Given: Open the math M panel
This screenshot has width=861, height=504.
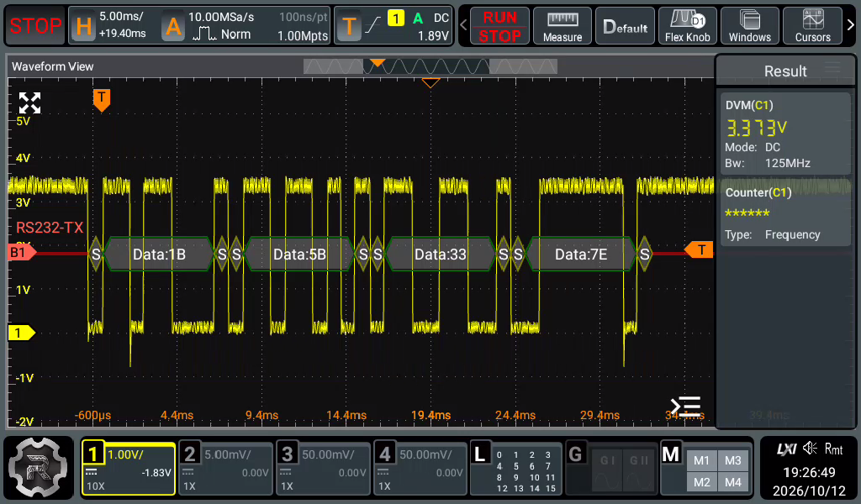Looking at the screenshot, I should [671, 454].
